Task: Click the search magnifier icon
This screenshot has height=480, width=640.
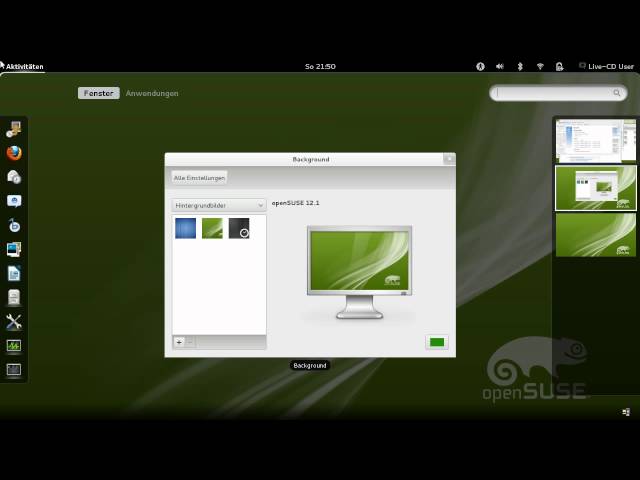Action: click(x=617, y=93)
